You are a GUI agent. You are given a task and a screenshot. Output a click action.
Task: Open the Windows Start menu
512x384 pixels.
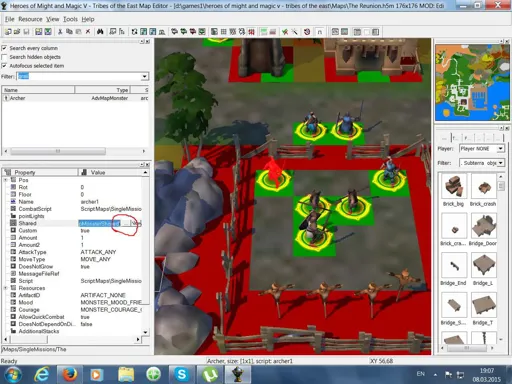coord(12,374)
